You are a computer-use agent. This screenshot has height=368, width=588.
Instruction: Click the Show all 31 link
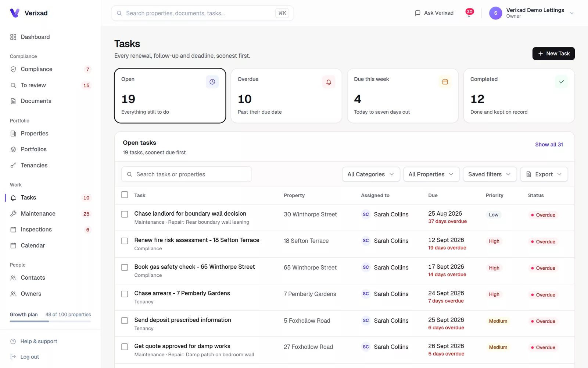[549, 145]
